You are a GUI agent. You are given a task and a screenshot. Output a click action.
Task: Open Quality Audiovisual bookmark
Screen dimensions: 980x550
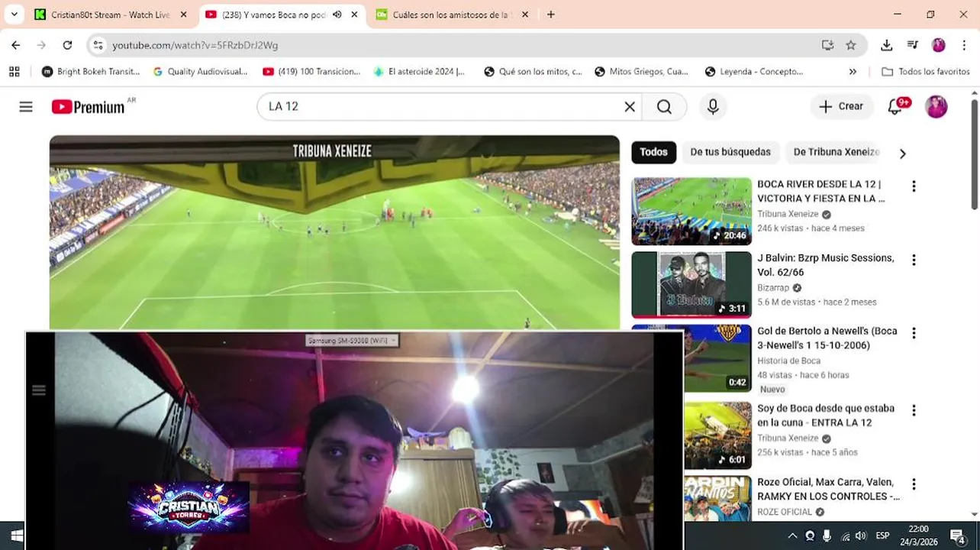(200, 72)
